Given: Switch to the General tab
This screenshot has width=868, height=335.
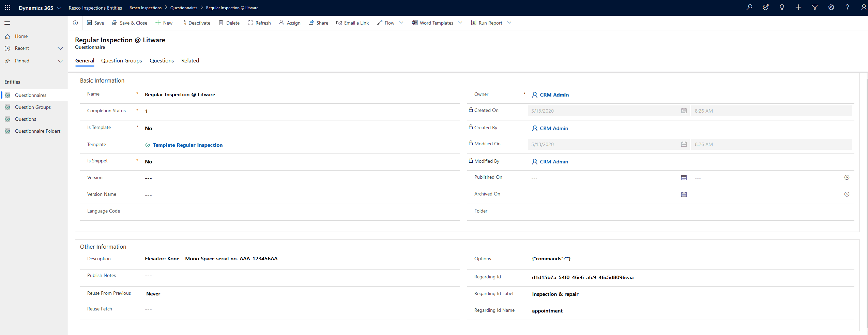Looking at the screenshot, I should pos(85,61).
